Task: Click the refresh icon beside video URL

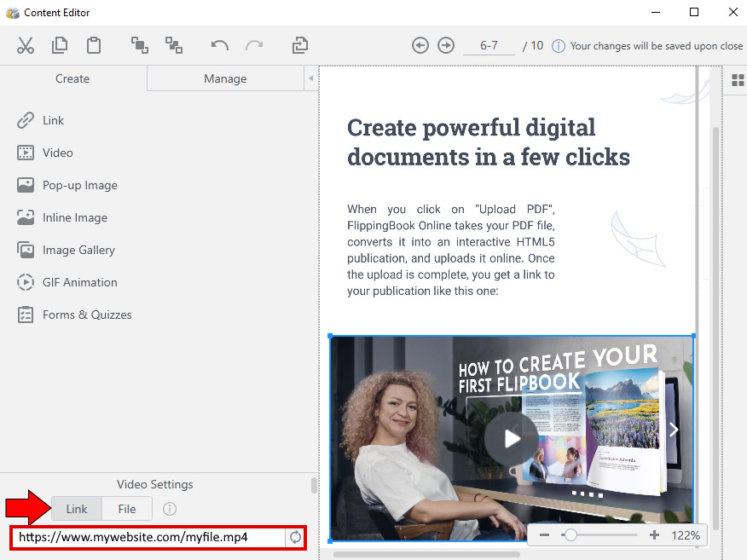Action: pos(296,537)
